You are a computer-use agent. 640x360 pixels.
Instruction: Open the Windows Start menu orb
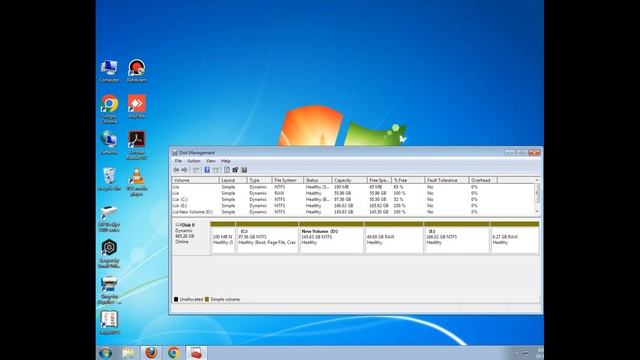[105, 353]
